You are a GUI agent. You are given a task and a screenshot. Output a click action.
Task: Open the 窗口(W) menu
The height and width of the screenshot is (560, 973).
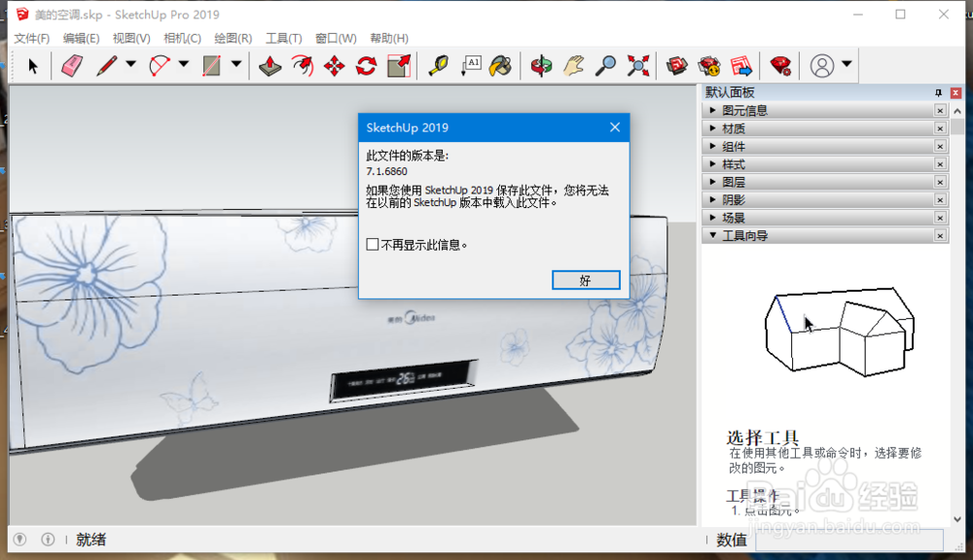pos(335,38)
